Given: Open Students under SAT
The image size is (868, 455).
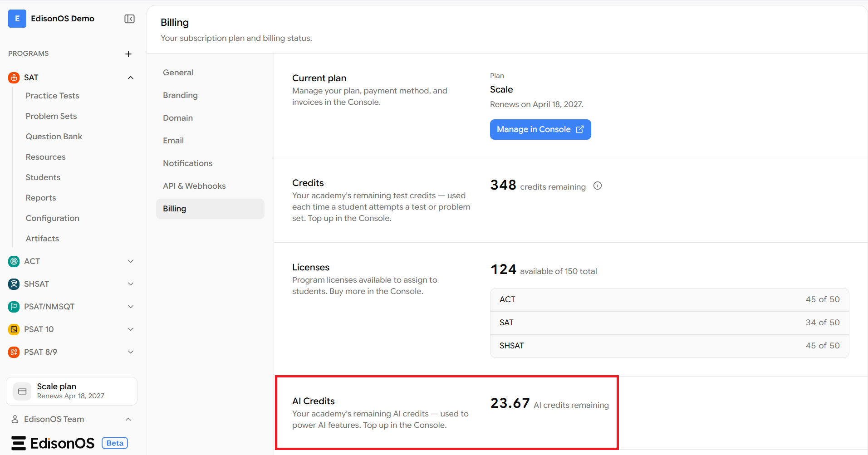Looking at the screenshot, I should pyautogui.click(x=43, y=177).
